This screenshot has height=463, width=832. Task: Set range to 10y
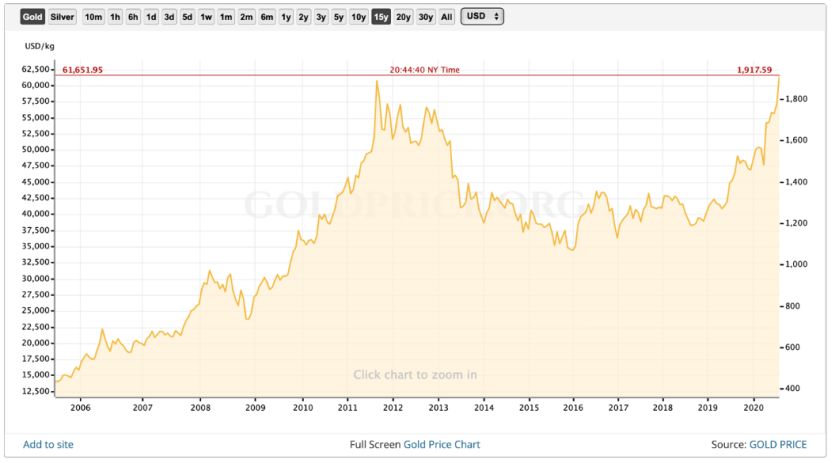(x=358, y=17)
